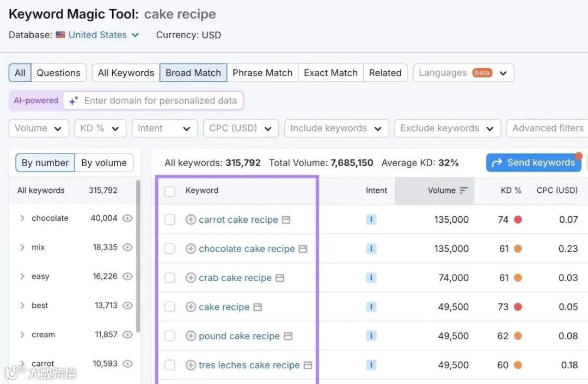Click the red KD dot for carrot cake recipe

(x=518, y=220)
